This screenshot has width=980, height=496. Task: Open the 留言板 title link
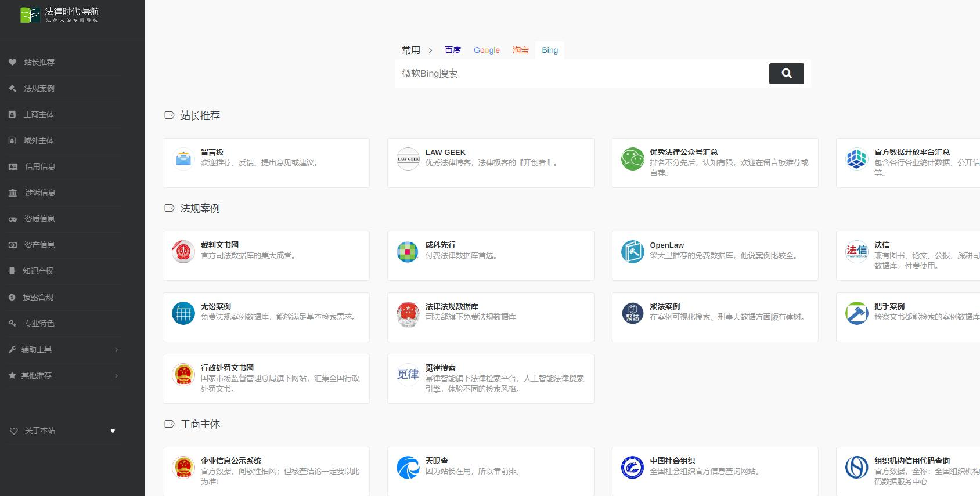(x=212, y=152)
